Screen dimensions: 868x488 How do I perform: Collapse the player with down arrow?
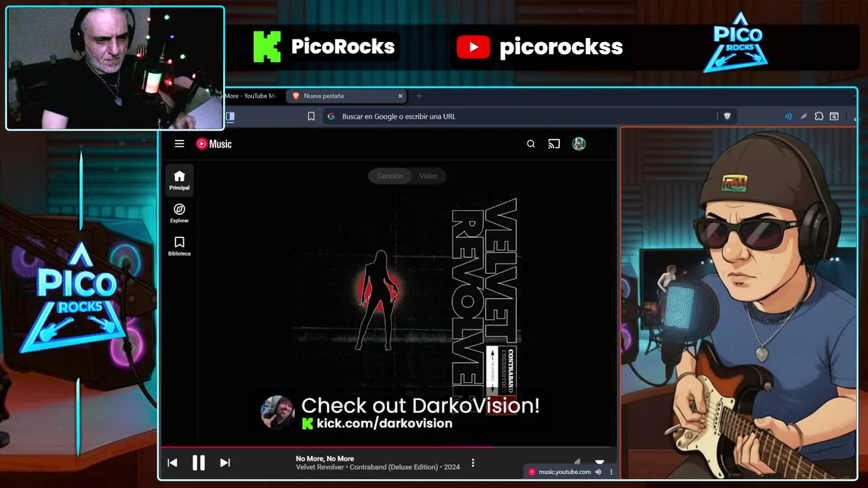click(599, 462)
